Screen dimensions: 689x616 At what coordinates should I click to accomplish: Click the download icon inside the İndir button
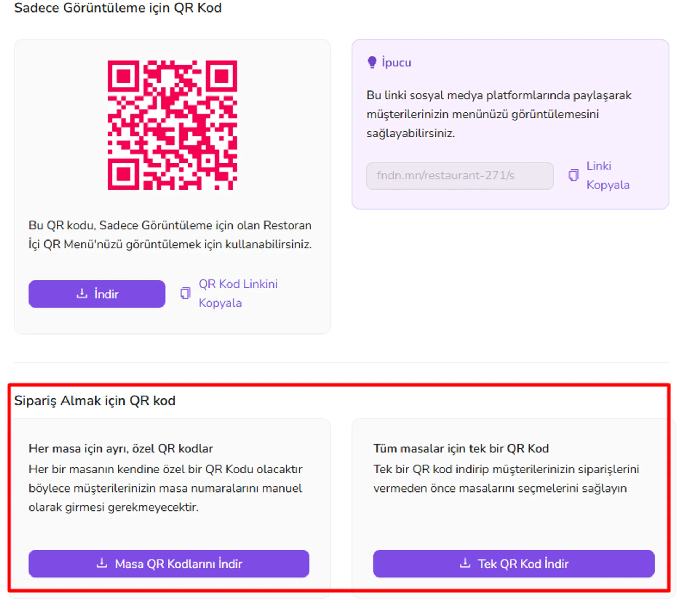(x=82, y=293)
